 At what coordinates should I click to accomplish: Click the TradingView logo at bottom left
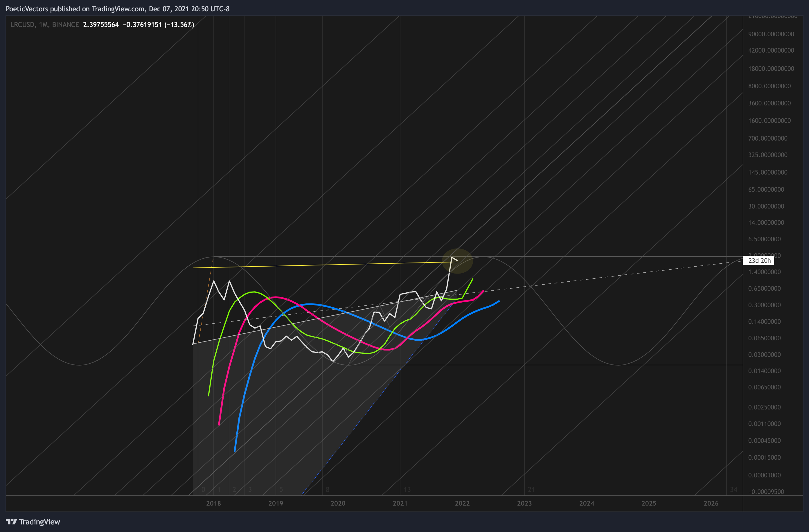(33, 522)
